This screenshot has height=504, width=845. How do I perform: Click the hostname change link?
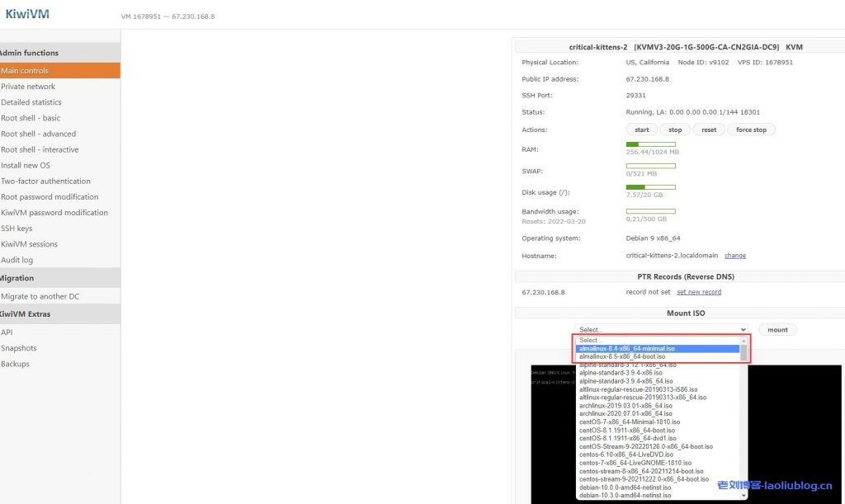click(734, 256)
